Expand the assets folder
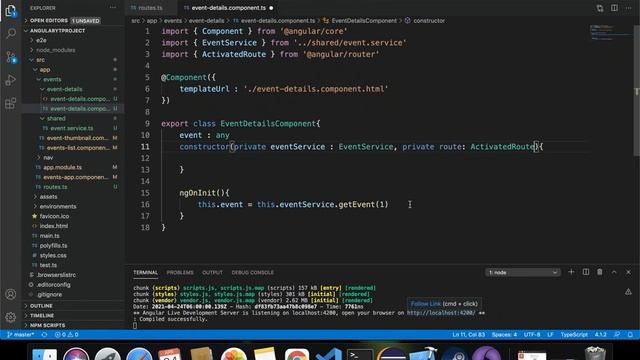This screenshot has width=640, height=360. pos(73,197)
